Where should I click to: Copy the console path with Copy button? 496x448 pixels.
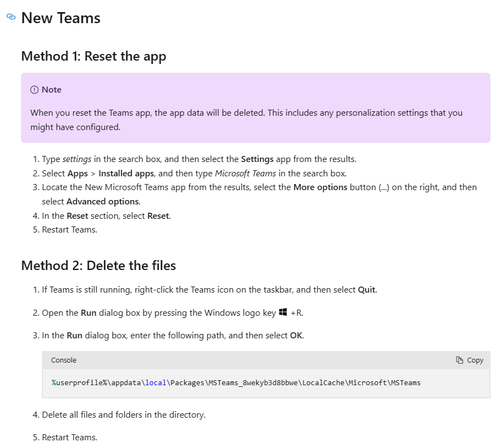(x=470, y=360)
